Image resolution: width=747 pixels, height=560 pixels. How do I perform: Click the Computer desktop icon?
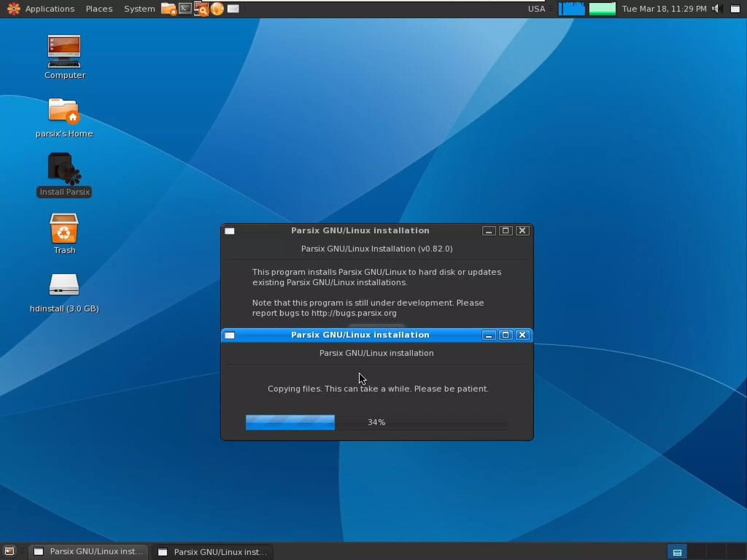[64, 52]
